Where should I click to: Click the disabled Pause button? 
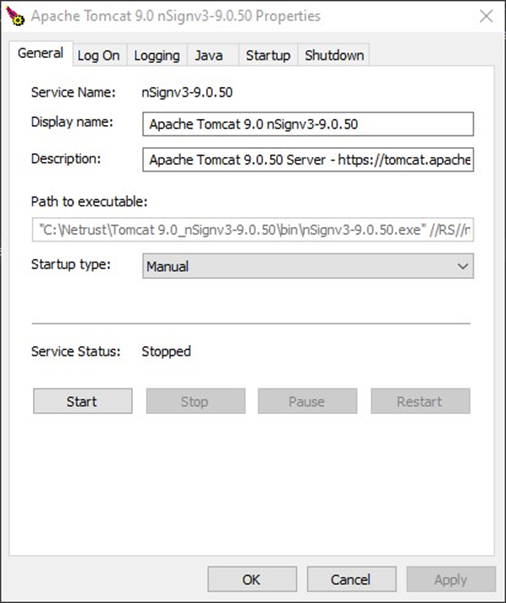pos(308,401)
